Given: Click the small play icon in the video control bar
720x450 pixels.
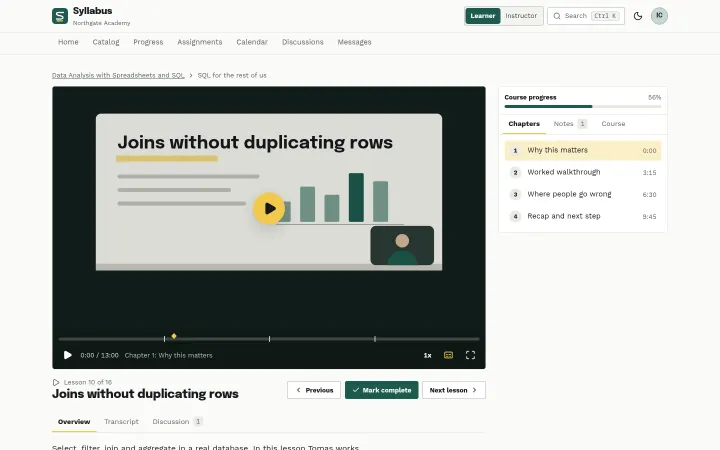Looking at the screenshot, I should pyautogui.click(x=68, y=355).
